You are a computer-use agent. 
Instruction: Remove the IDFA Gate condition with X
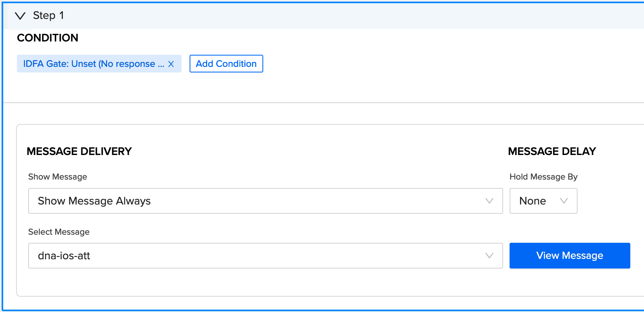point(171,64)
